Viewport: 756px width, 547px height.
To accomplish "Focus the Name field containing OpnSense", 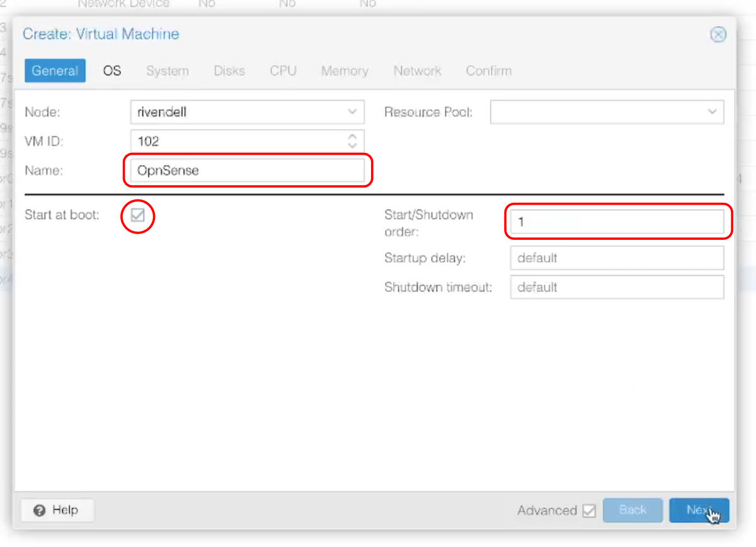I will tap(247, 171).
